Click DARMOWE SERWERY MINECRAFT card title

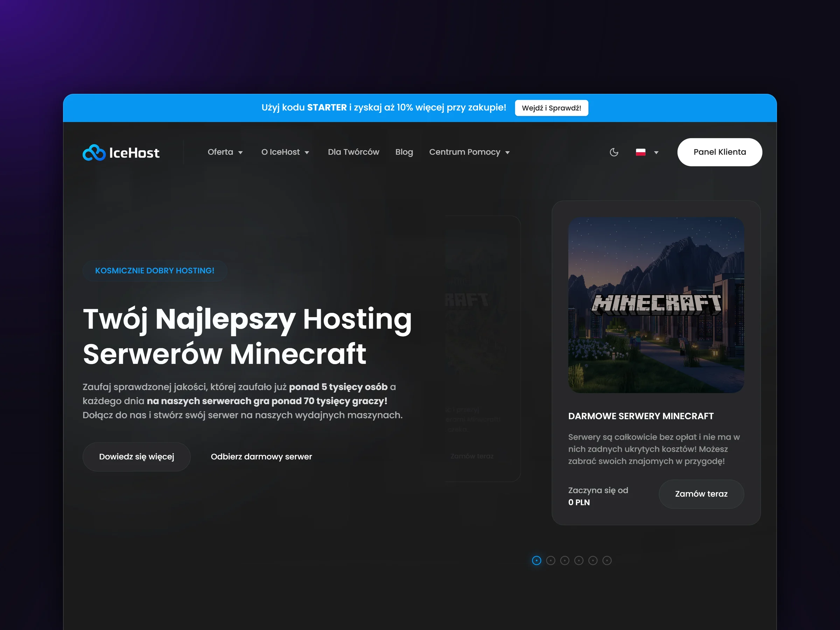tap(640, 416)
